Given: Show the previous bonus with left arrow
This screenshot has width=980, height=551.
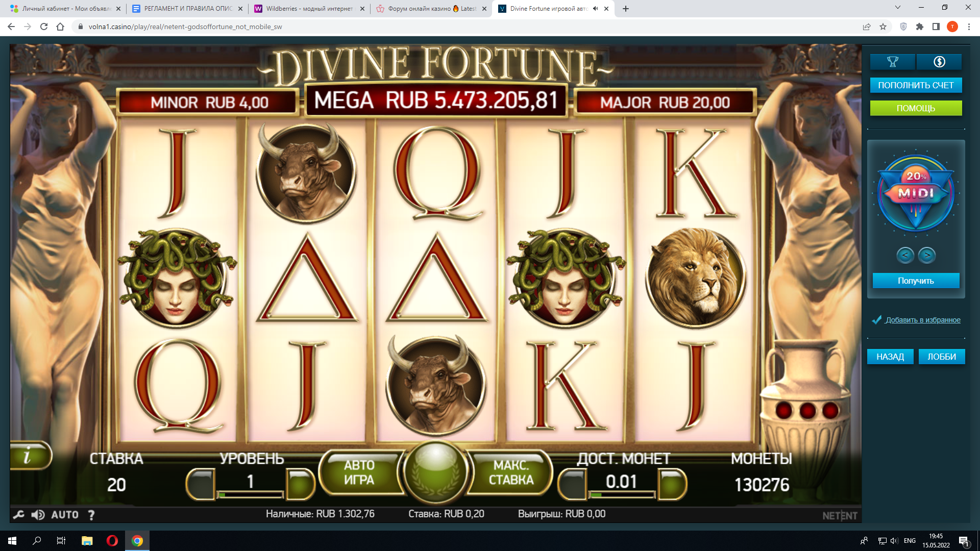Looking at the screenshot, I should (905, 255).
